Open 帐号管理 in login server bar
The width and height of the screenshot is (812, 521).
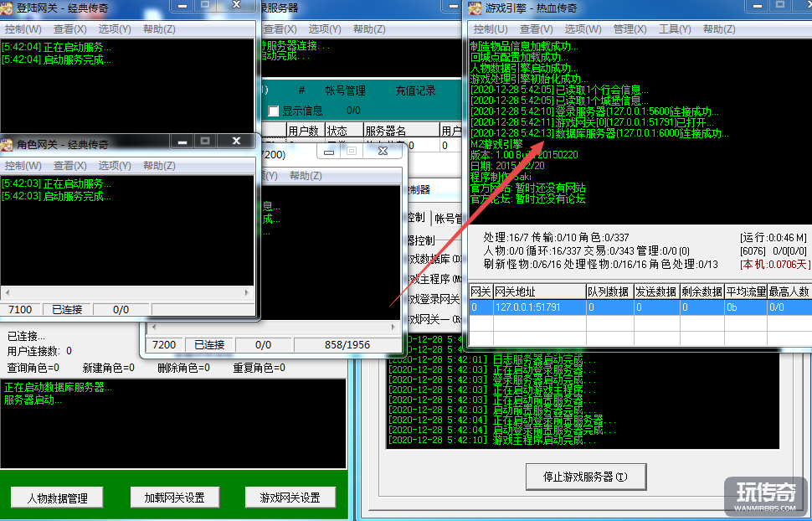(345, 90)
